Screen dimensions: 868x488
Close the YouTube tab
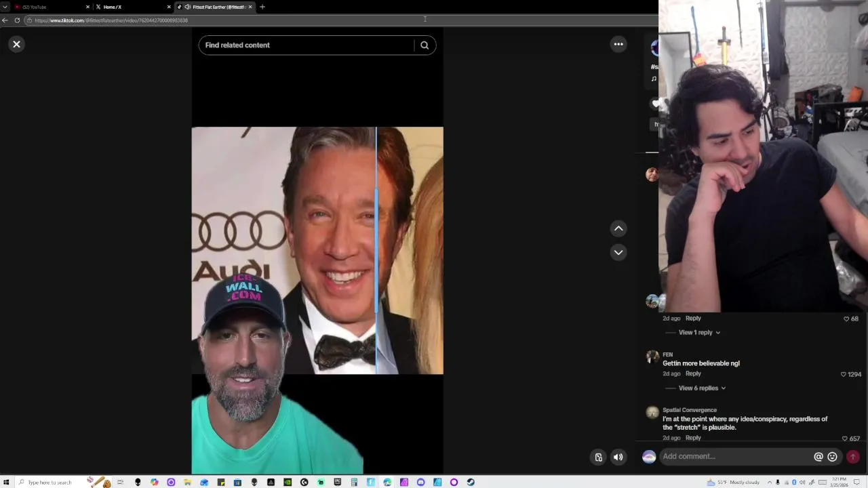(87, 7)
